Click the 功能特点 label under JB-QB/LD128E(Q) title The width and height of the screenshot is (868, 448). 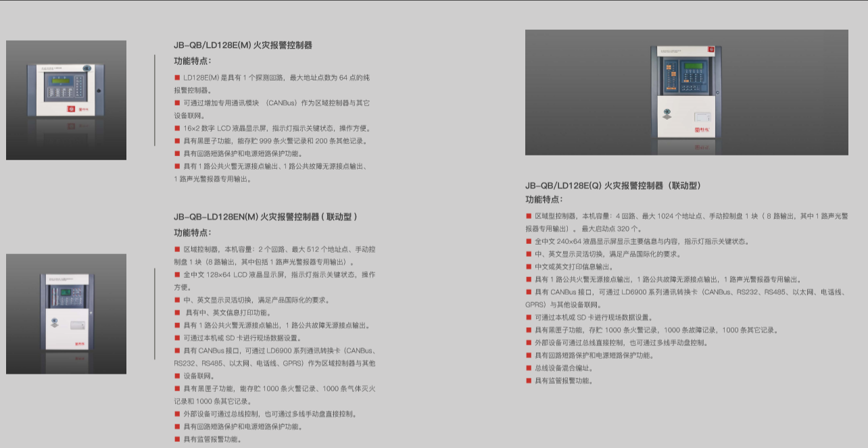[x=544, y=200]
